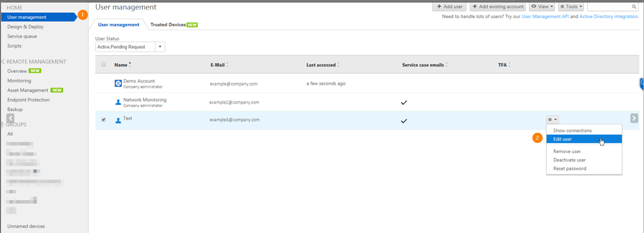The height and width of the screenshot is (233, 644).
Task: Sort by Name using the sort arrows
Action: tap(130, 64)
